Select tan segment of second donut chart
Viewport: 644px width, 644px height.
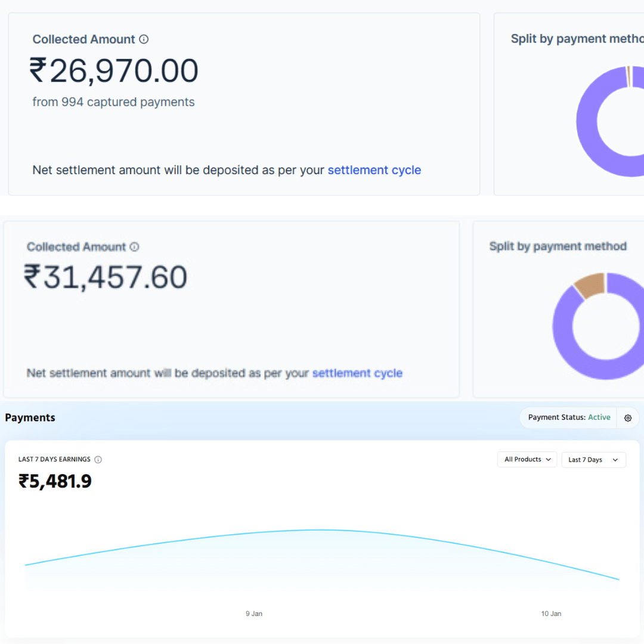point(589,286)
